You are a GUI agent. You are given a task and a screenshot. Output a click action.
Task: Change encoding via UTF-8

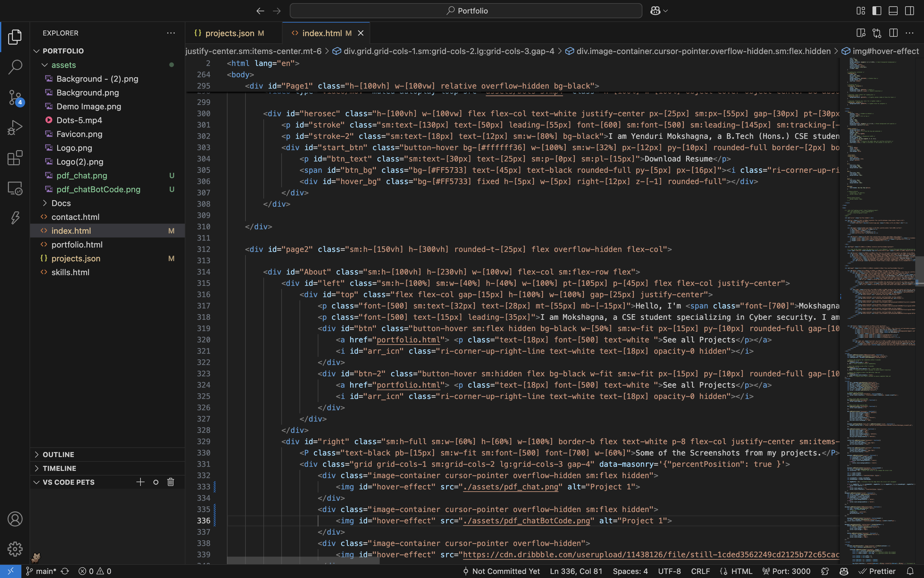[669, 571]
